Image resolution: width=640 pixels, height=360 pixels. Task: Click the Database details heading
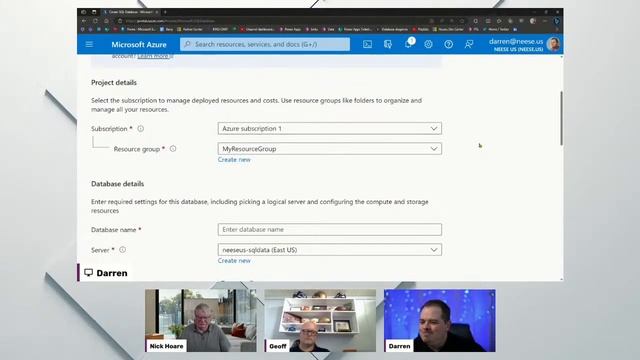118,184
